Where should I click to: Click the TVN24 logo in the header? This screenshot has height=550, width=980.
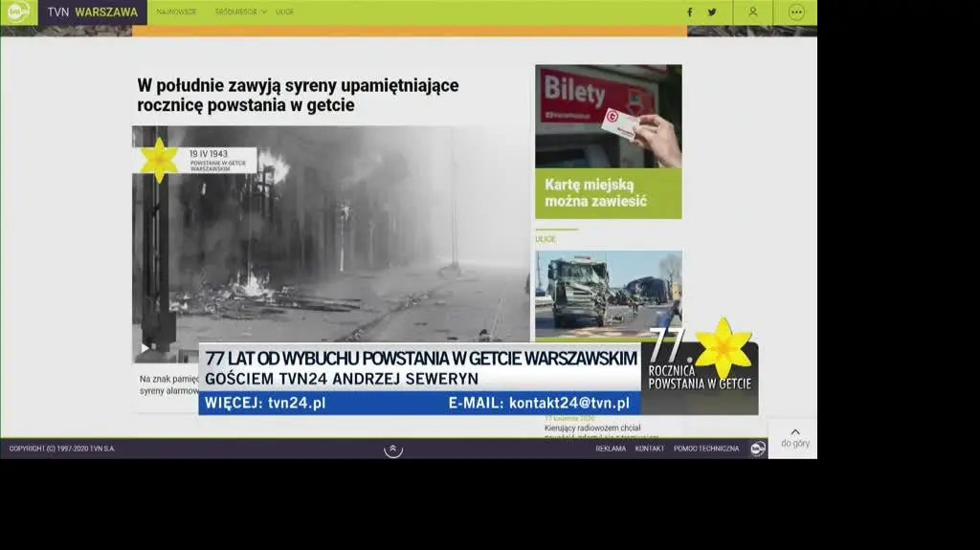tap(19, 11)
